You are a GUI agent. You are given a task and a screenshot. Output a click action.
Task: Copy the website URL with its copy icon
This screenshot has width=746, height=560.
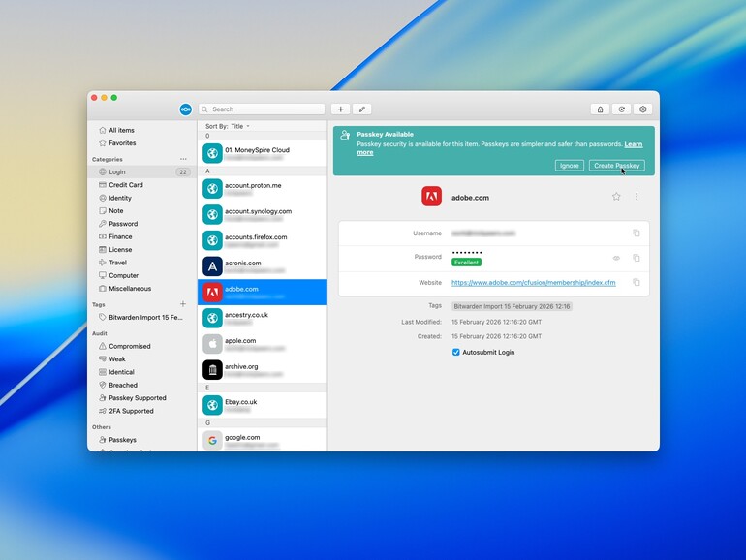(637, 283)
